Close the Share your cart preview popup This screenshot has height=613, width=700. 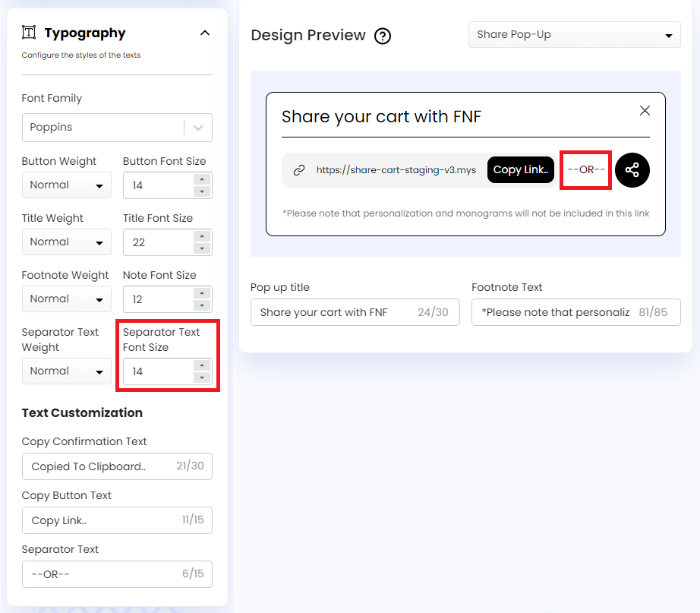coord(645,110)
